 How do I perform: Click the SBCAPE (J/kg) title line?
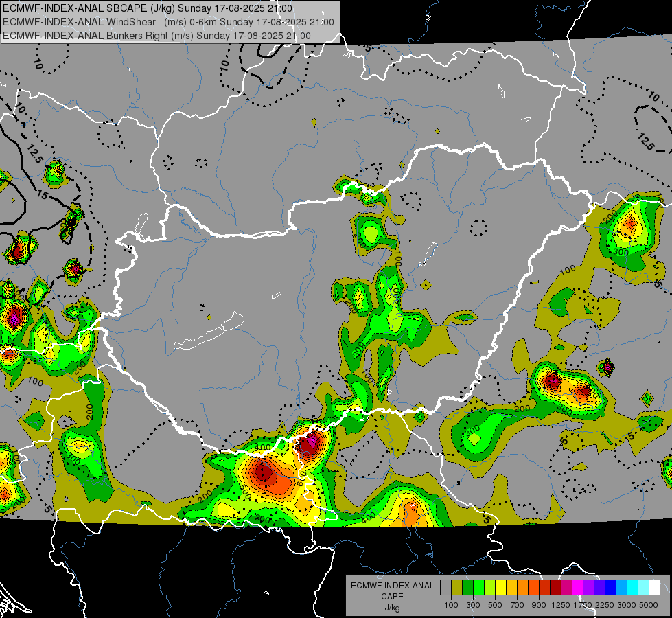148,8
